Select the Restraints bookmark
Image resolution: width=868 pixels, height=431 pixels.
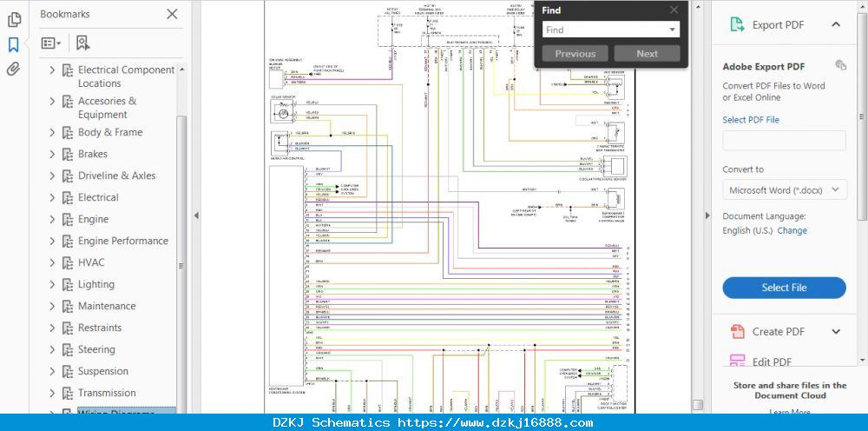(100, 328)
